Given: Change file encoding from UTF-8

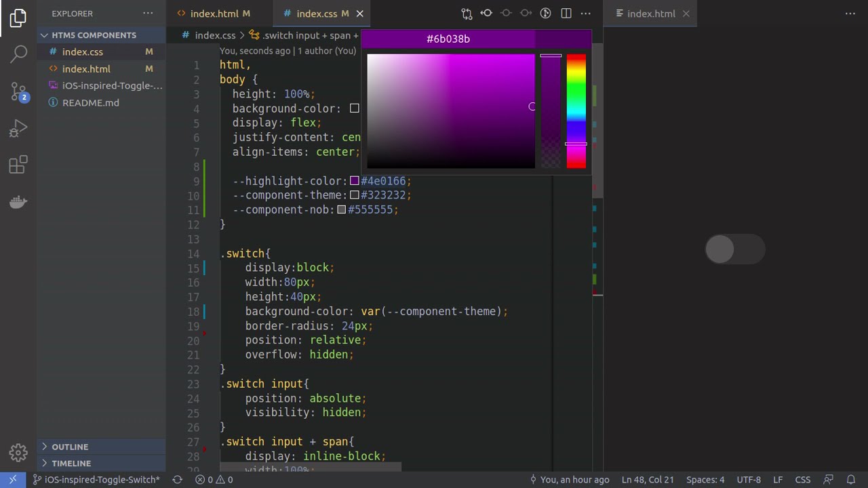Looking at the screenshot, I should point(749,480).
